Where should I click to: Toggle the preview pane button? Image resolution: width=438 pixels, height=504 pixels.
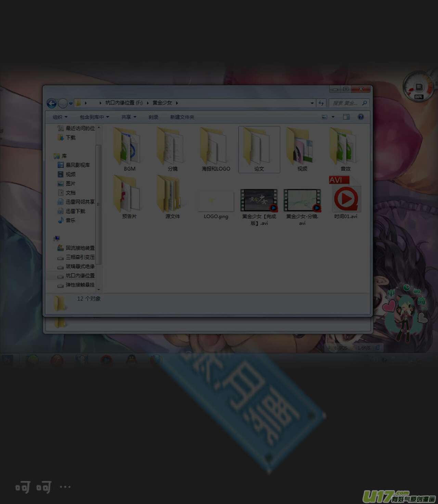[346, 117]
